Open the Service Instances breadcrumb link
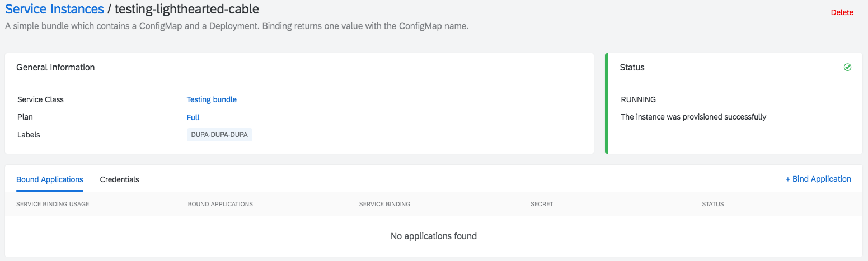Viewport: 868px width, 261px height. click(x=54, y=9)
